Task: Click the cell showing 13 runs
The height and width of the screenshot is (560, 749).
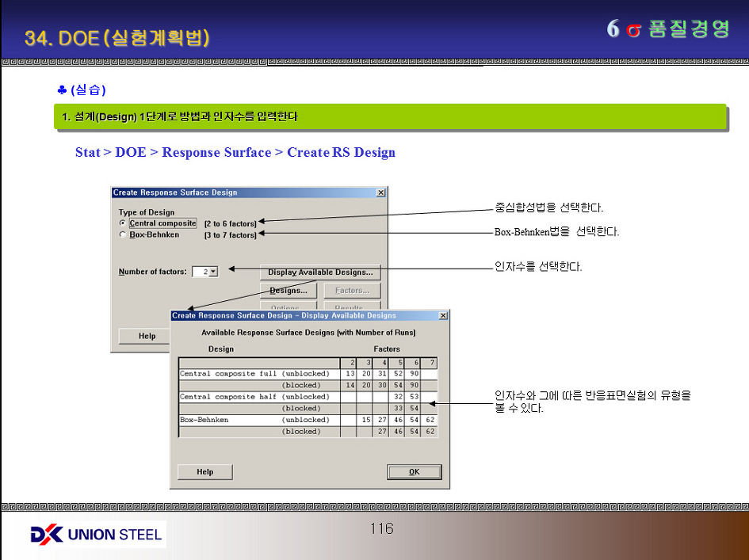Action: click(x=349, y=374)
